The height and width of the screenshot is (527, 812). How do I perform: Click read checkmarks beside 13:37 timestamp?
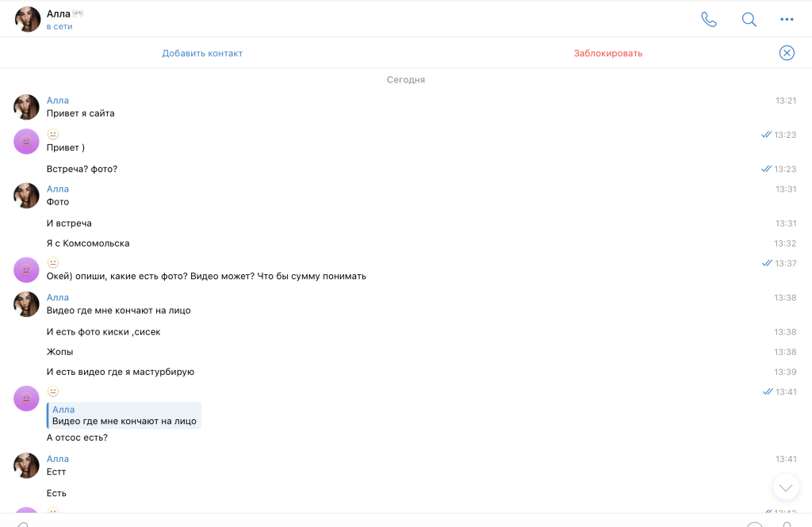click(766, 263)
